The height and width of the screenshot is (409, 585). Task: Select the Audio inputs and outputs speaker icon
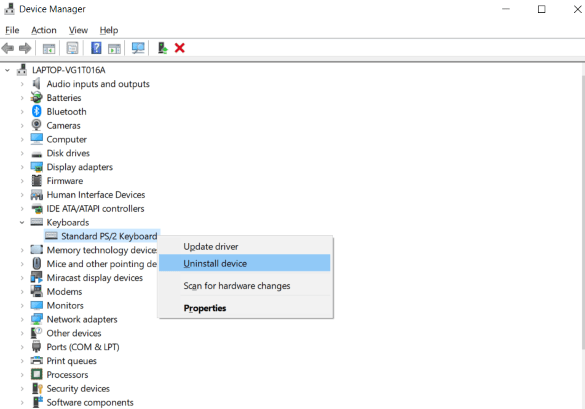[x=36, y=84]
